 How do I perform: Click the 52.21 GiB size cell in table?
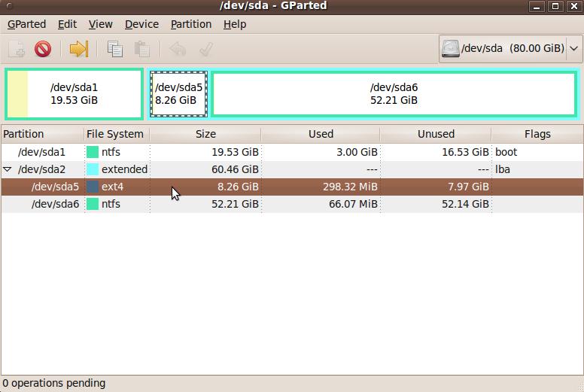tap(235, 204)
